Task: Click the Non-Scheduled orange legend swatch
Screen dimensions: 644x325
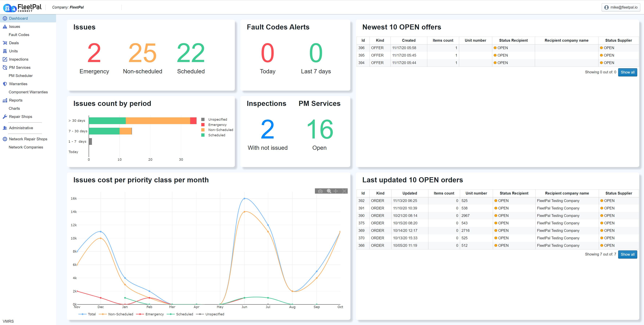Action: 203,130
